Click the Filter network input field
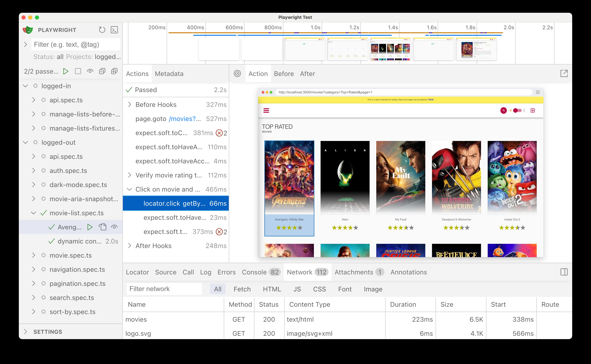Viewport: 591px width, 364px height. (x=164, y=289)
